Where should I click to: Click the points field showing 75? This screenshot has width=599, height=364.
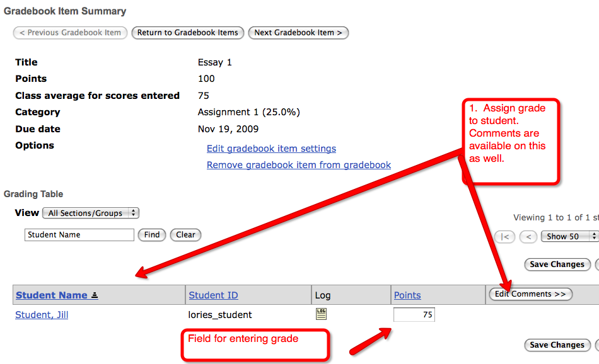414,314
